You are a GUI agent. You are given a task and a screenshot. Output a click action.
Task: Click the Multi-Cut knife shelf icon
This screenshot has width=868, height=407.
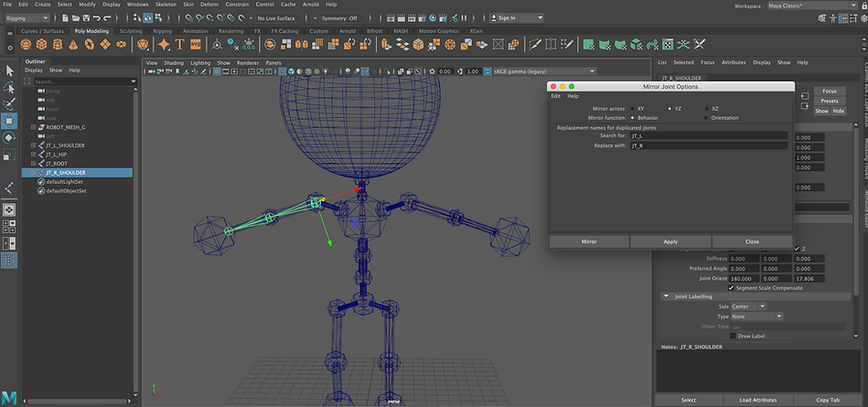pyautogui.click(x=534, y=44)
